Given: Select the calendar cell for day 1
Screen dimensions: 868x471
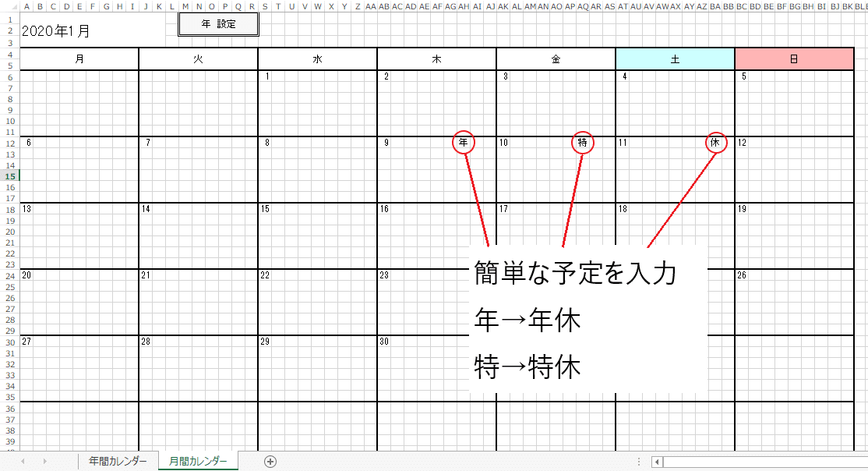Looking at the screenshot, I should 316,101.
